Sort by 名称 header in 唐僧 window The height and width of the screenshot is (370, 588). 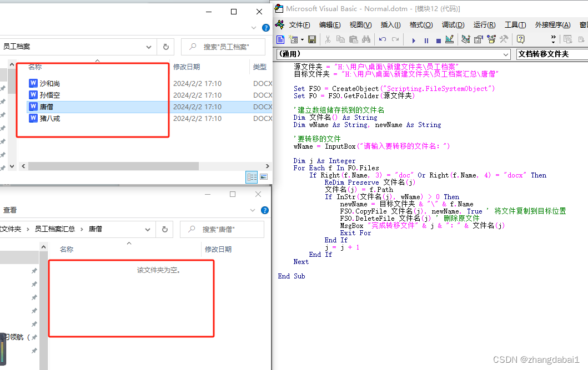[x=67, y=250]
